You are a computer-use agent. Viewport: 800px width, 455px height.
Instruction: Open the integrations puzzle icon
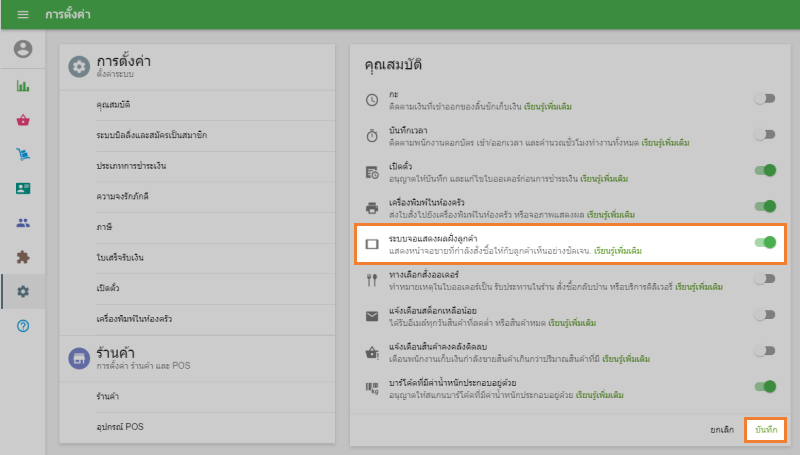[23, 257]
